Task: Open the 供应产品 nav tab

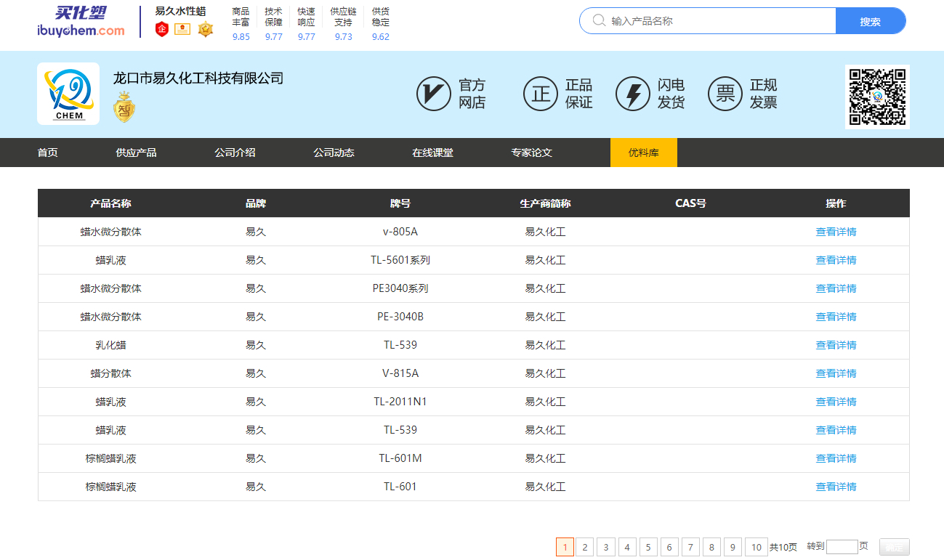Action: point(136,153)
